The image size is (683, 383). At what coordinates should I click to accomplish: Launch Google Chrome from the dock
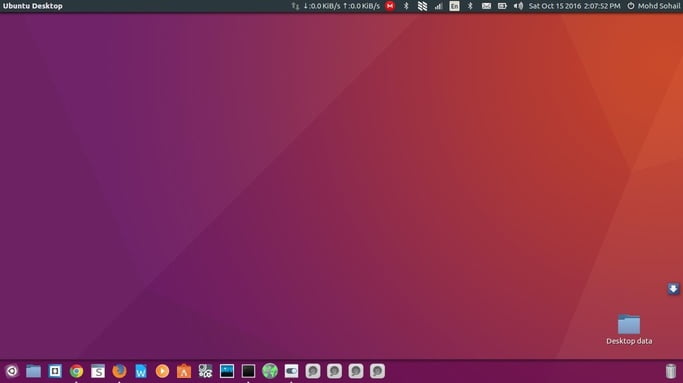(76, 371)
